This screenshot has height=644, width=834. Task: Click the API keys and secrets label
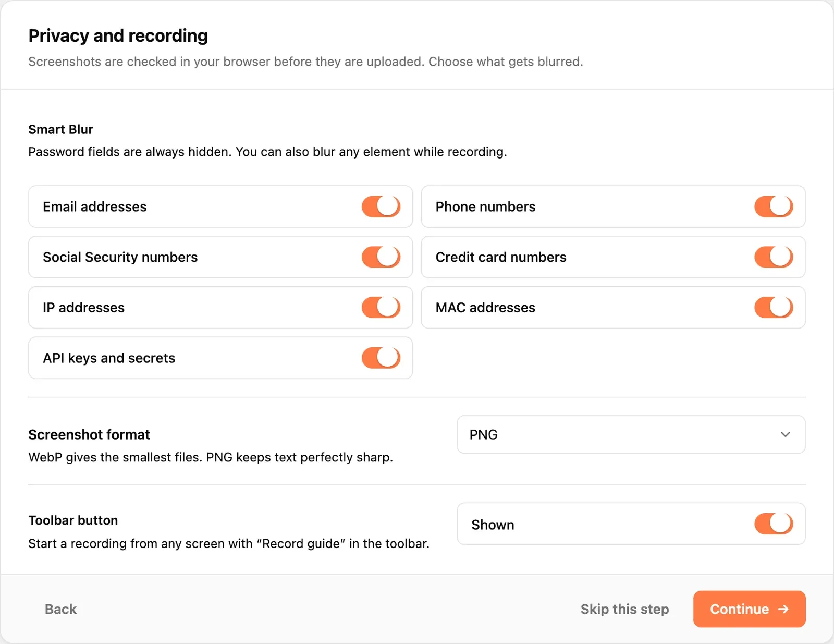tap(109, 358)
